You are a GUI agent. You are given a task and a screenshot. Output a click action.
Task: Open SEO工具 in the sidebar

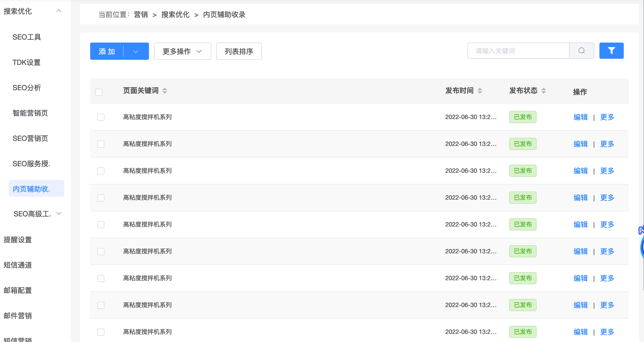coord(27,37)
